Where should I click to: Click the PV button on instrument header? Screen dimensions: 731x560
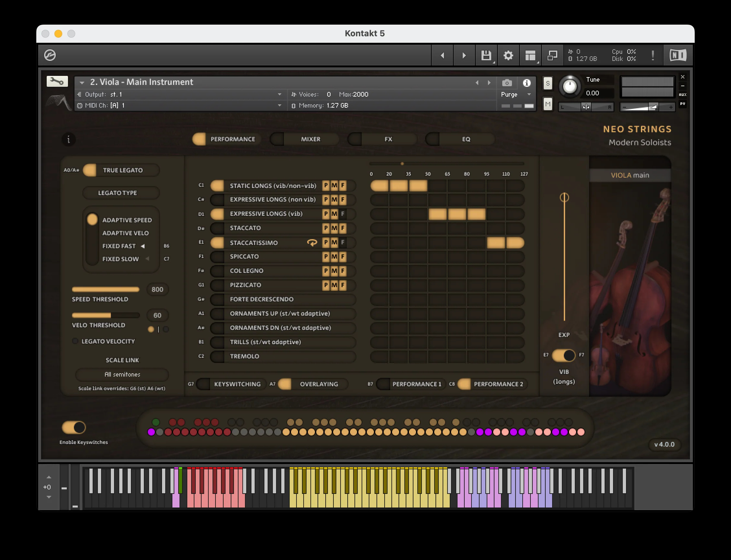pyautogui.click(x=682, y=104)
